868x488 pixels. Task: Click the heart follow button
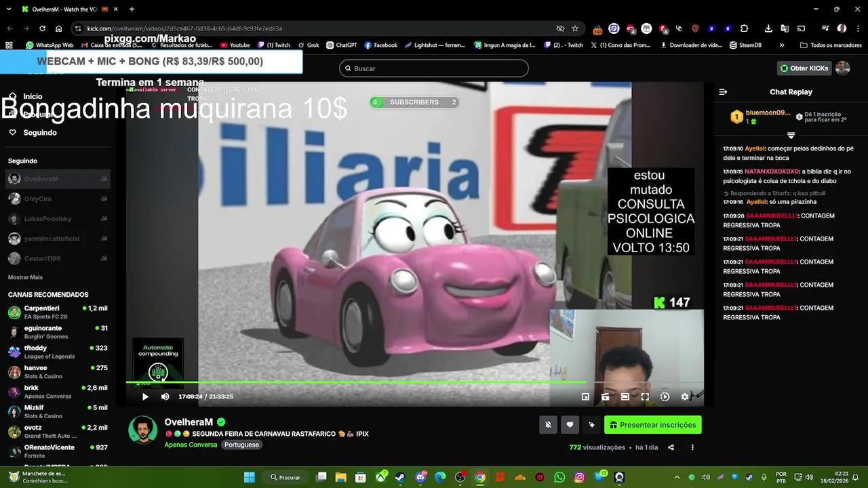point(570,425)
